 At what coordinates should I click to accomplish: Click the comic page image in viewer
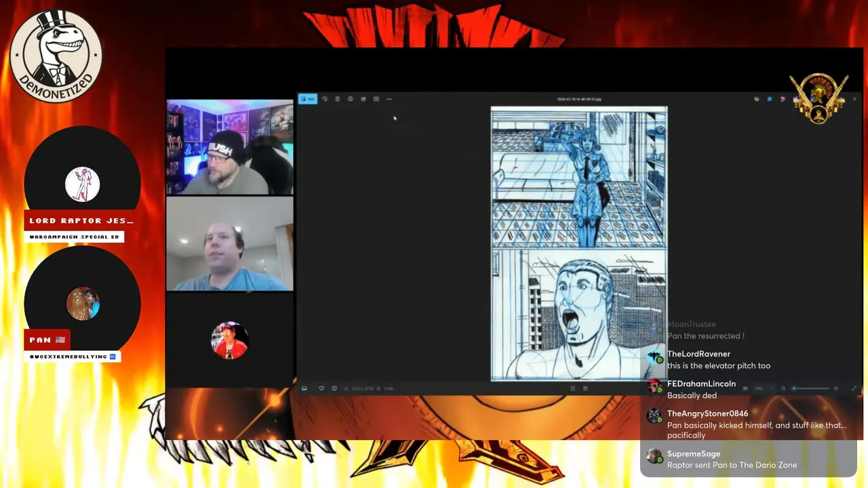tap(579, 243)
